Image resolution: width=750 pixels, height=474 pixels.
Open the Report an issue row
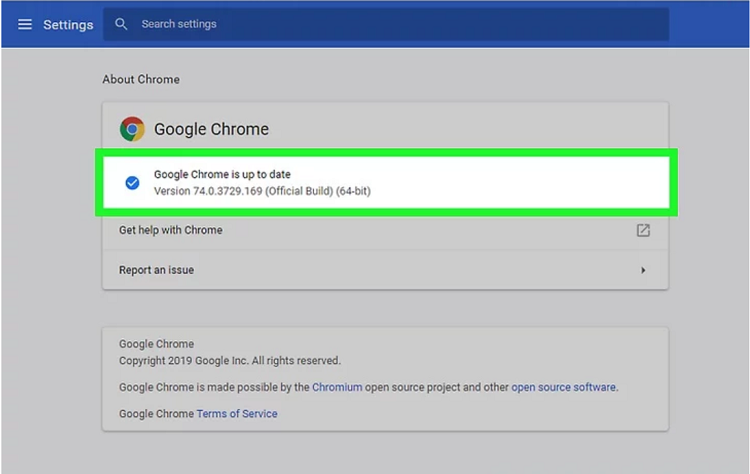(385, 270)
